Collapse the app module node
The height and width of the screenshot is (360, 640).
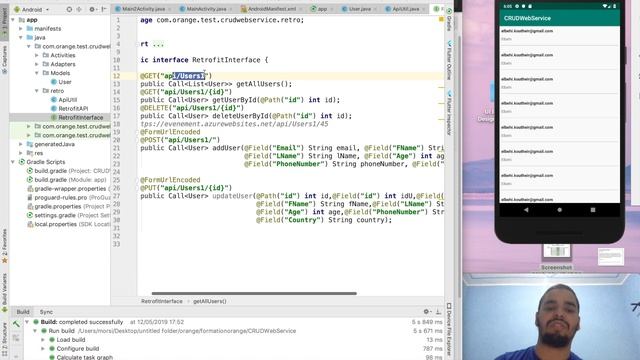pos(13,20)
